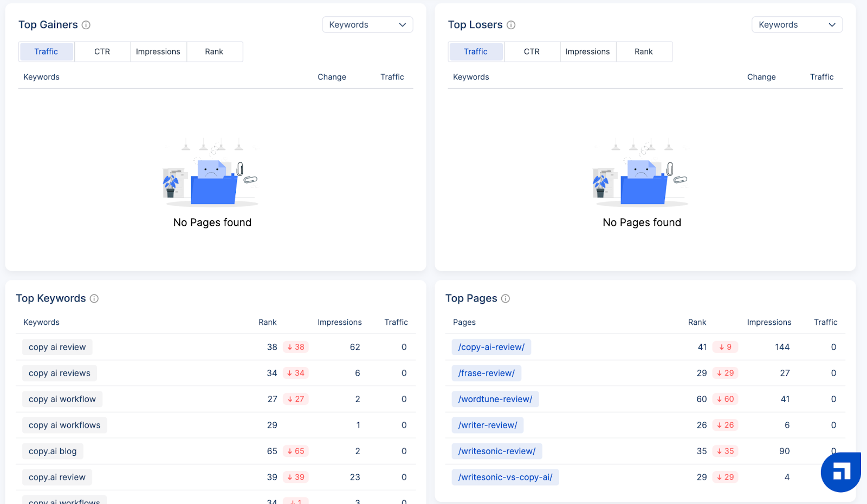Click the Keywords column header in Top Keywords
Screen dimensions: 867x504
[x=42, y=322]
